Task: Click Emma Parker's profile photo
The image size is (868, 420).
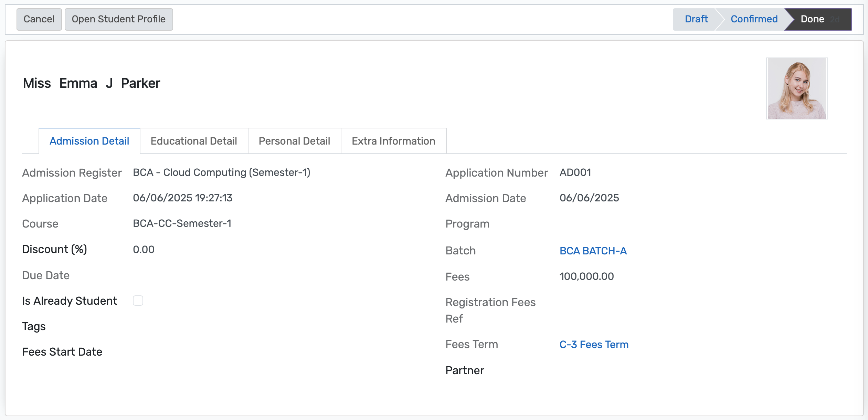Action: click(x=797, y=88)
